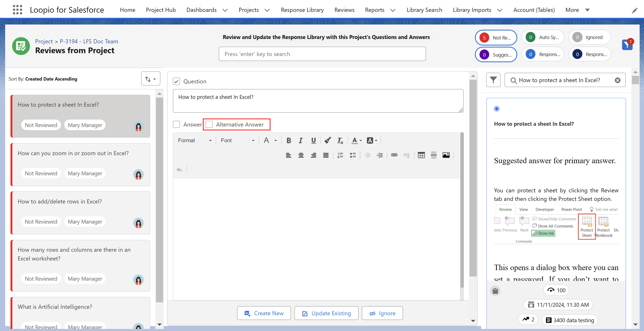
Task: Switch to the Reviews tab
Action: pos(344,10)
